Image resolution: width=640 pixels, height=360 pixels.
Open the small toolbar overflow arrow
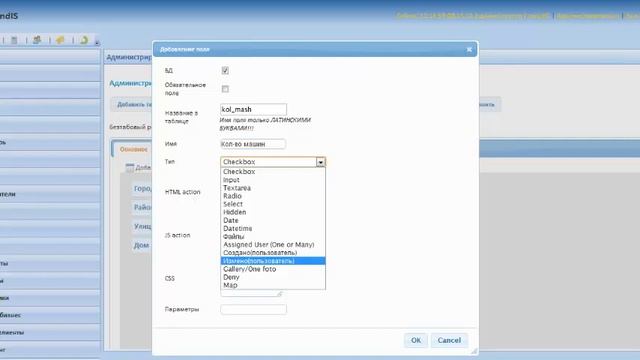(x=97, y=42)
